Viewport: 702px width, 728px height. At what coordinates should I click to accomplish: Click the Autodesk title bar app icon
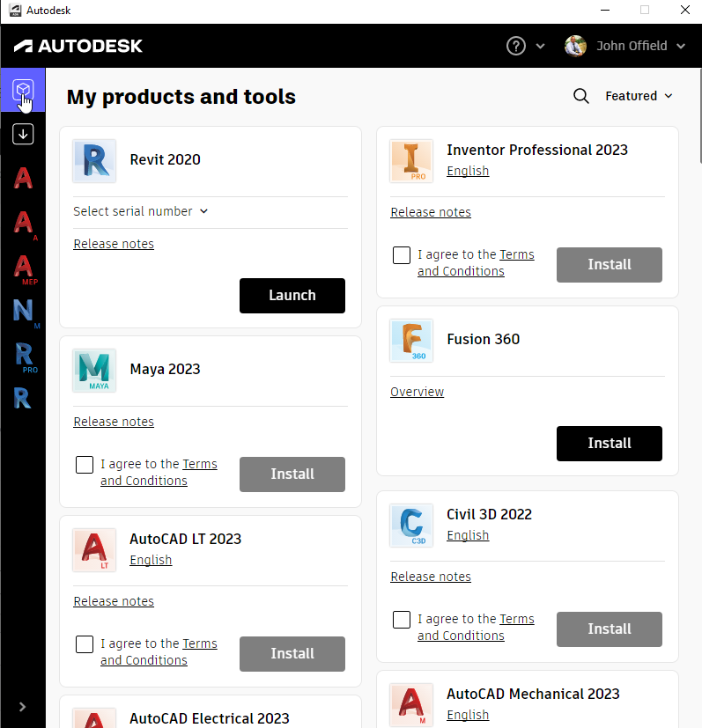point(15,11)
